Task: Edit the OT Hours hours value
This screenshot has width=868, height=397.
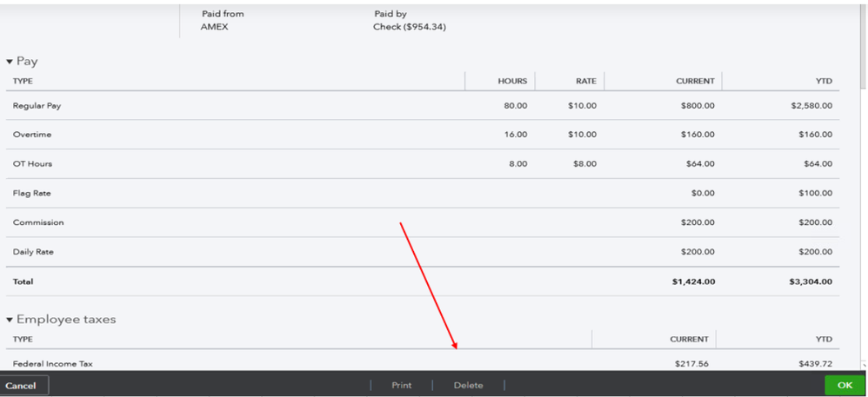Action: point(516,164)
